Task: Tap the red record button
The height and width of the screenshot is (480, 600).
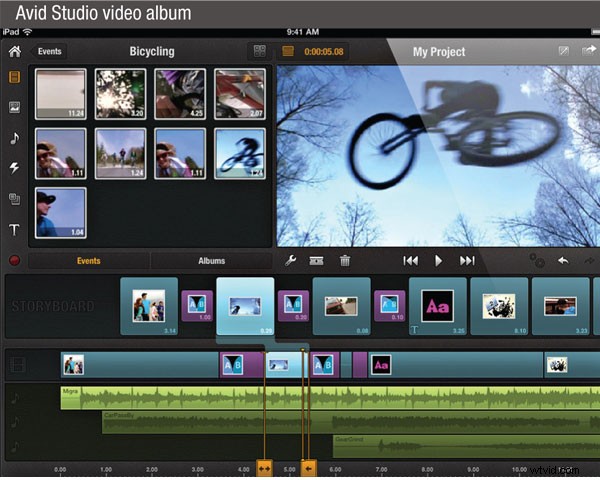Action: tap(15, 261)
